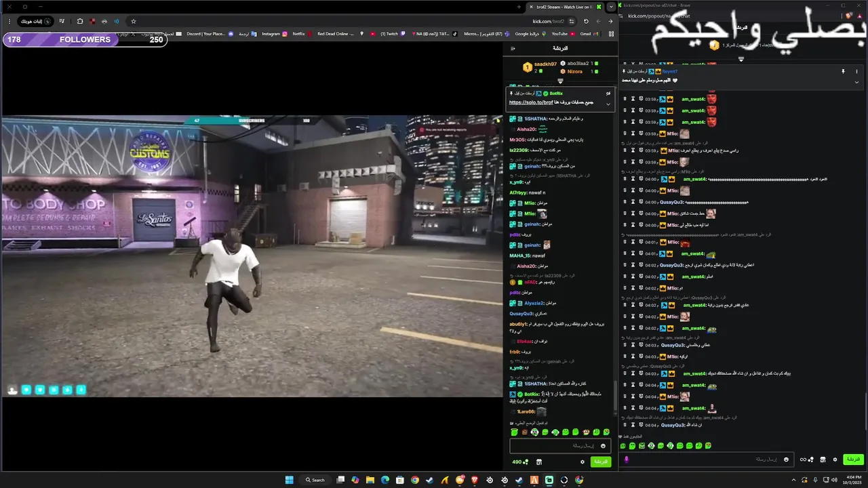Open popout chat settings gear
Image resolution: width=868 pixels, height=488 pixels.
coord(835,460)
